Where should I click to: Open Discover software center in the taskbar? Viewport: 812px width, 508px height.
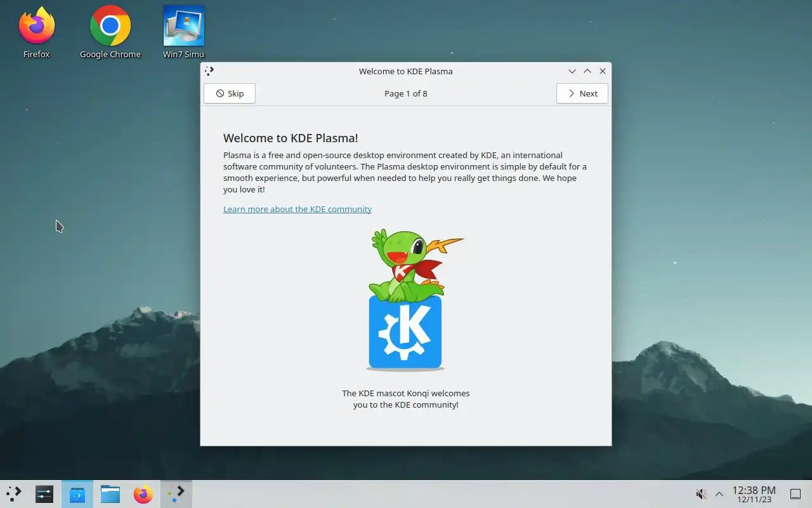click(77, 493)
